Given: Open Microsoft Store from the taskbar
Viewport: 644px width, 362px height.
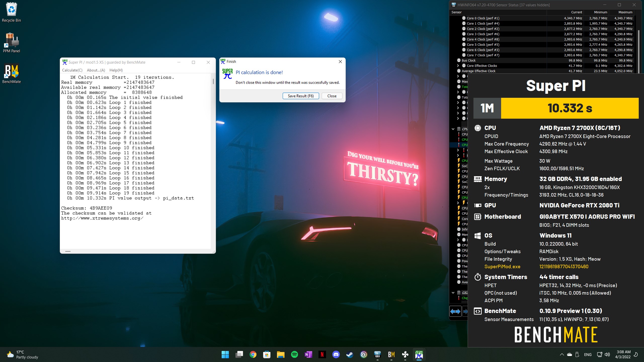Looking at the screenshot, I should (x=267, y=354).
